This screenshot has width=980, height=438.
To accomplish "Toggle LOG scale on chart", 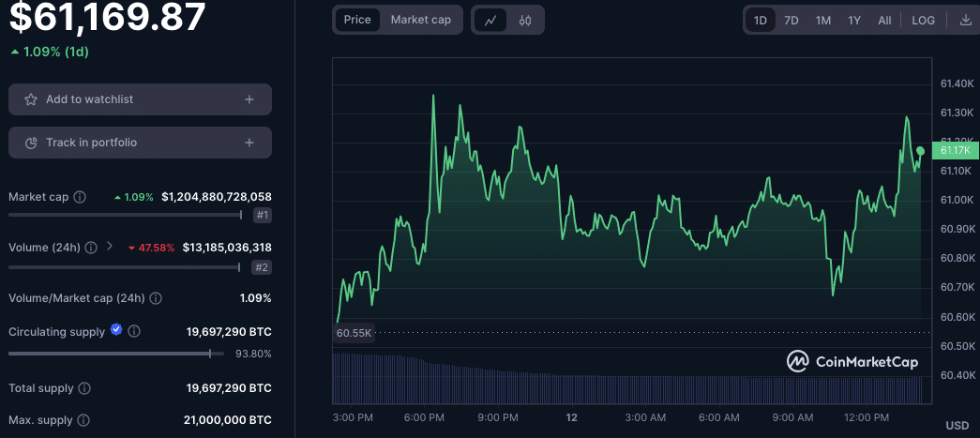I will click(923, 20).
